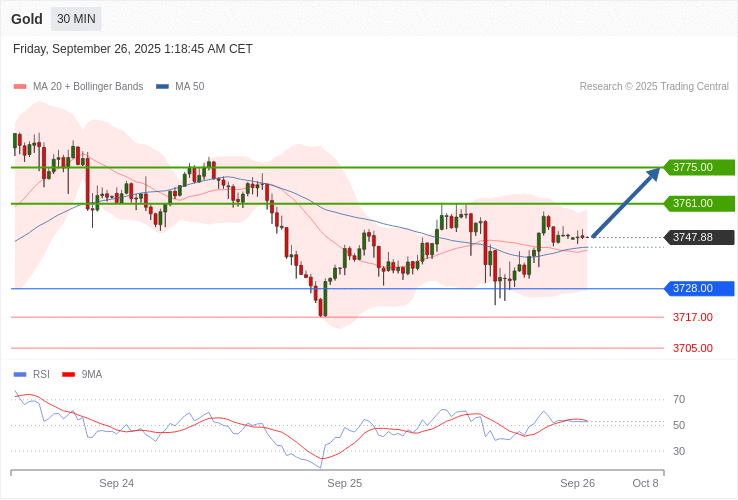Image resolution: width=738 pixels, height=500 pixels.
Task: Click the Sep 24 date axis label
Action: 116,483
